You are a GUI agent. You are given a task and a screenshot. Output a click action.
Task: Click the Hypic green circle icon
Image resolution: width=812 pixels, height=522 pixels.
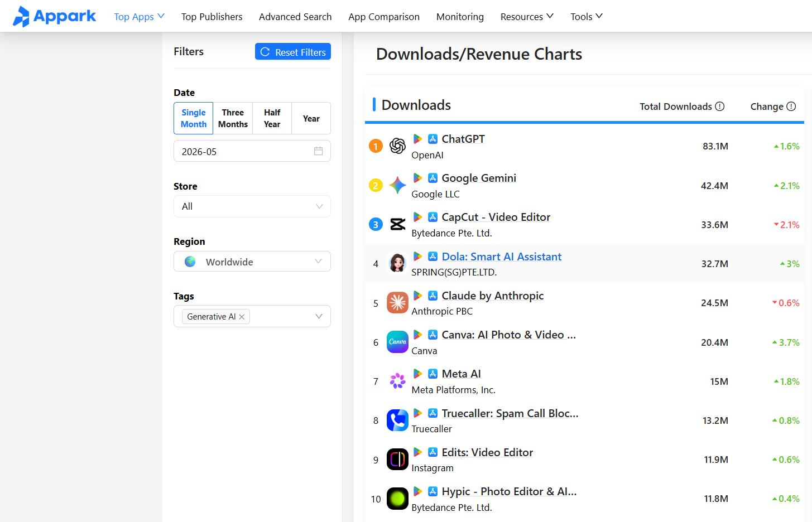397,498
